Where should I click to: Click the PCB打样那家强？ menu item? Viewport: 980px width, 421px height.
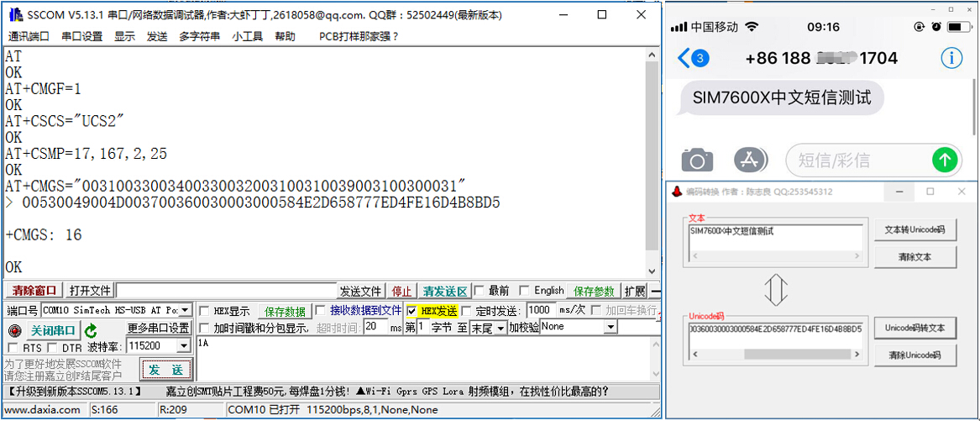359,36
